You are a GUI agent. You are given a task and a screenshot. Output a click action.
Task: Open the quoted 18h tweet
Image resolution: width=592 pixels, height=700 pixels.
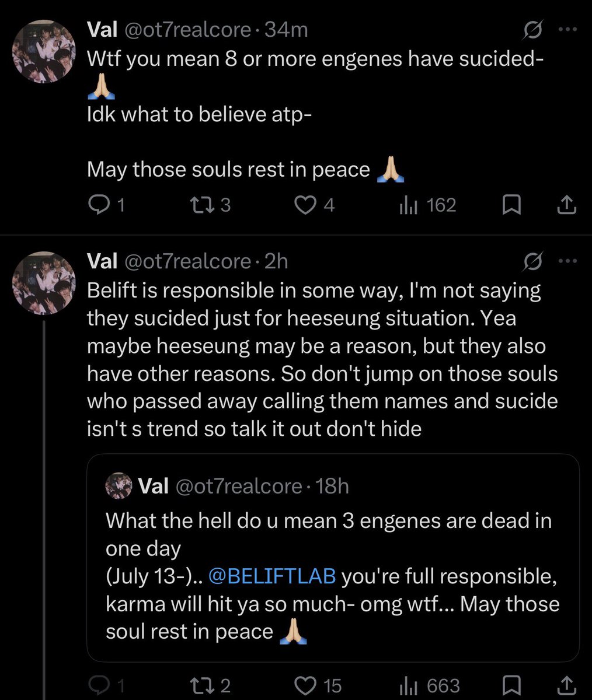click(x=333, y=558)
